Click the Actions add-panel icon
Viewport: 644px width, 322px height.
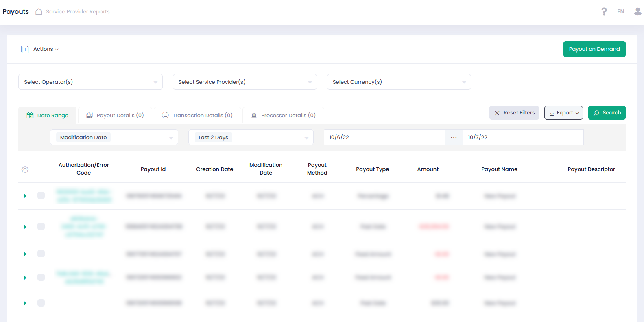click(25, 49)
